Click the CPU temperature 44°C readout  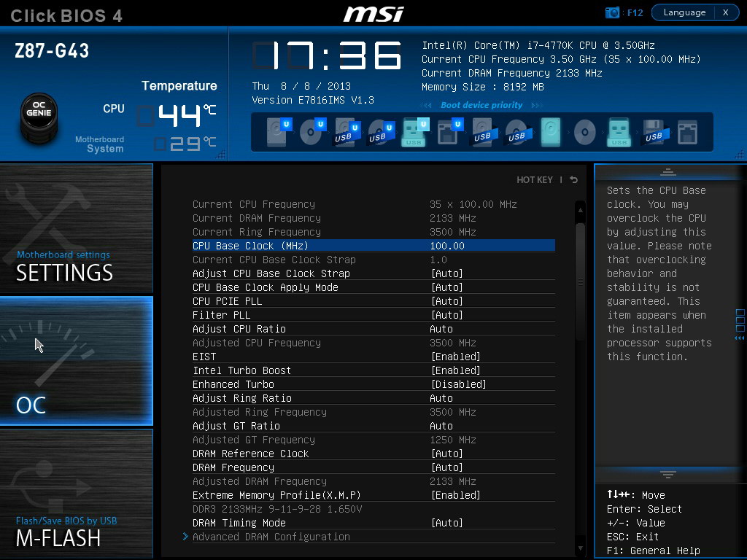pyautogui.click(x=177, y=116)
